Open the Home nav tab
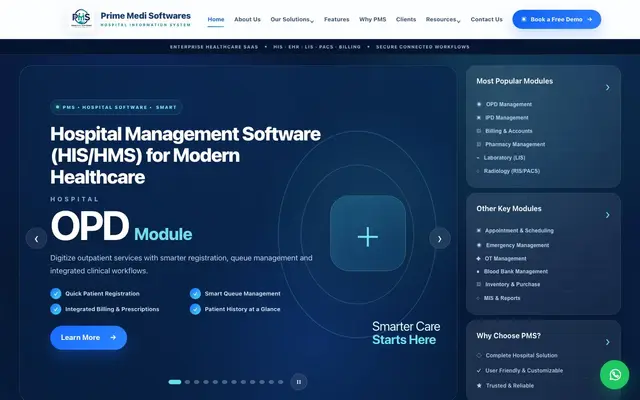This screenshot has height=400, width=640. (x=216, y=20)
